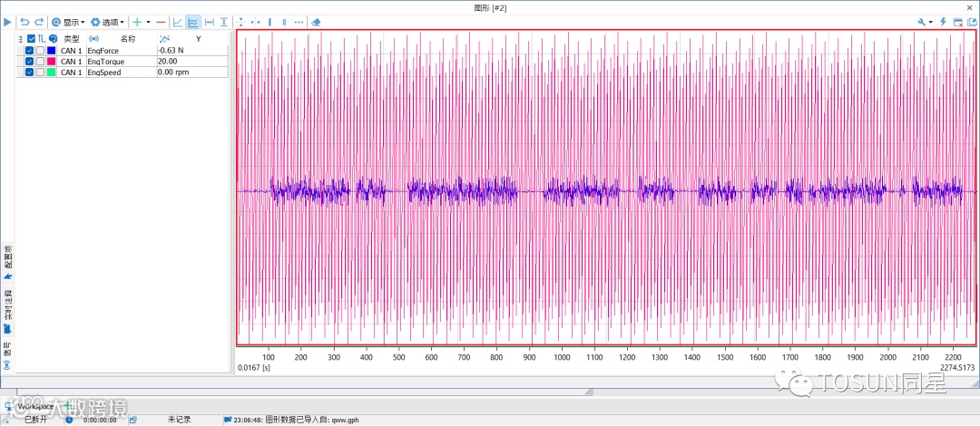980x426 pixels.
Task: Toggle the select-all signals header checkbox
Action: click(31, 39)
